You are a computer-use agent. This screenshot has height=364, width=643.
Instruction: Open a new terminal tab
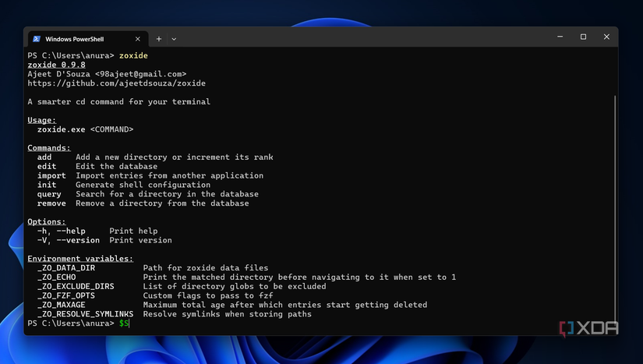click(x=159, y=39)
